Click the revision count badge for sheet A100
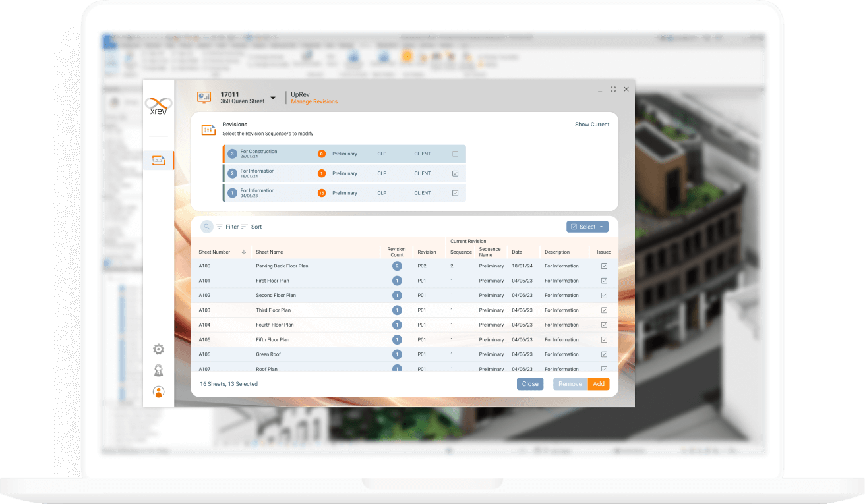Screen dimensions: 865x504 (x=397, y=266)
